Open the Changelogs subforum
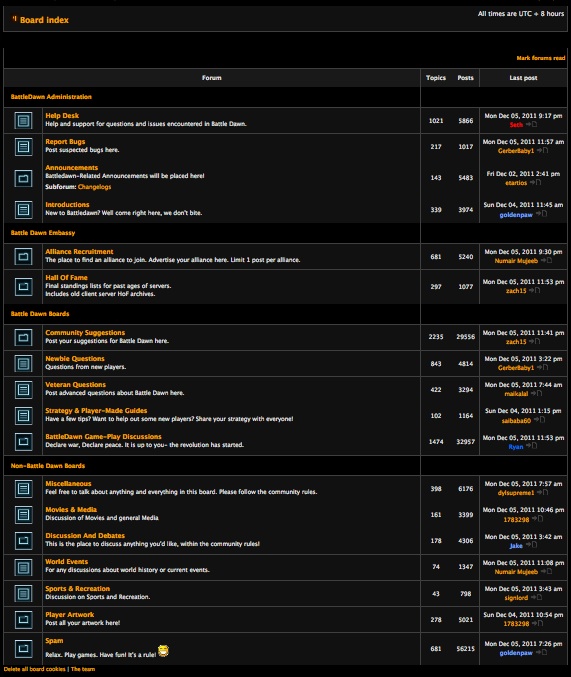This screenshot has width=571, height=677. [95, 187]
